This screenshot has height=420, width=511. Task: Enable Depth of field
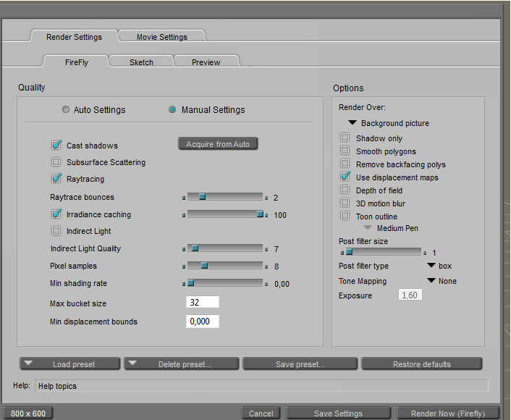pyautogui.click(x=345, y=190)
